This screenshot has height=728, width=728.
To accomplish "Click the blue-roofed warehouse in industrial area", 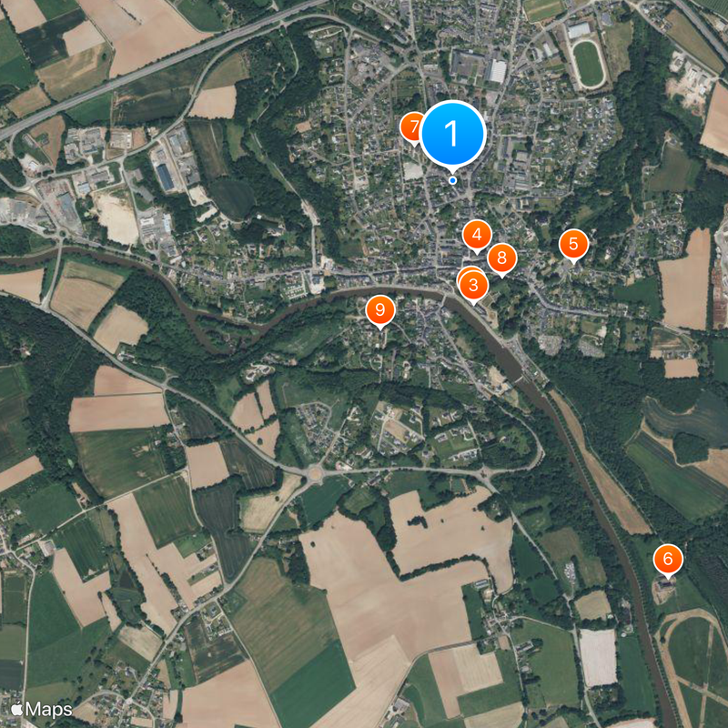I will click(x=165, y=177).
